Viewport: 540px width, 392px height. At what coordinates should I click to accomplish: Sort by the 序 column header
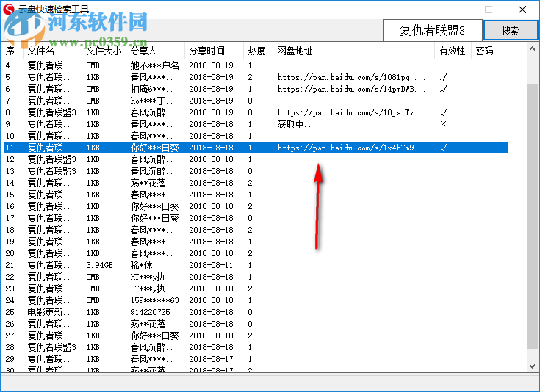click(x=12, y=51)
